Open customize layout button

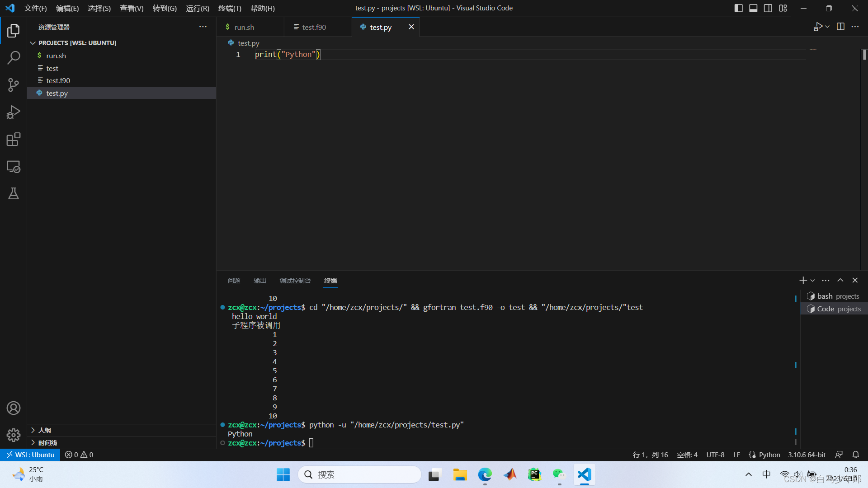783,8
